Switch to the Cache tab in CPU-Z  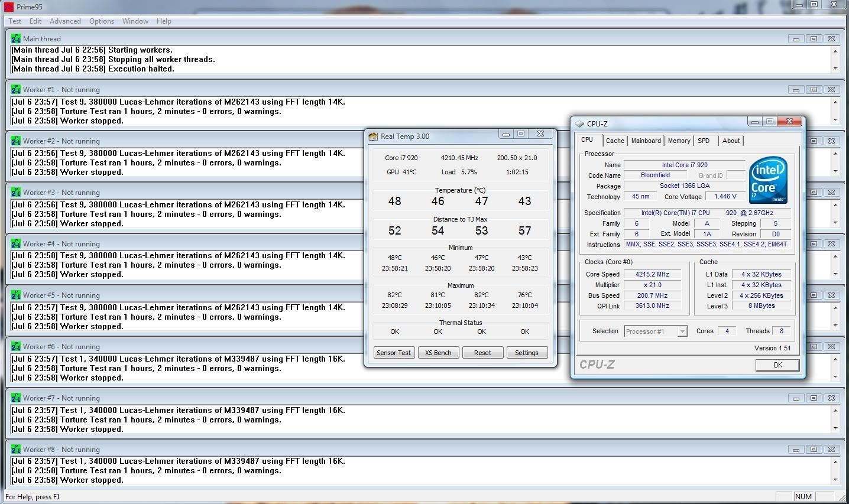(x=615, y=141)
